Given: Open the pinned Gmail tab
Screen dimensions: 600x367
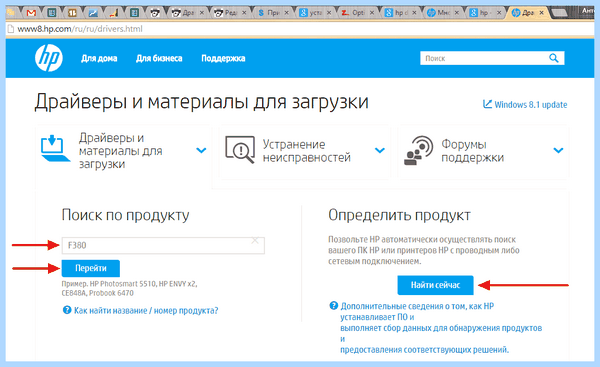Looking at the screenshot, I should click(31, 13).
